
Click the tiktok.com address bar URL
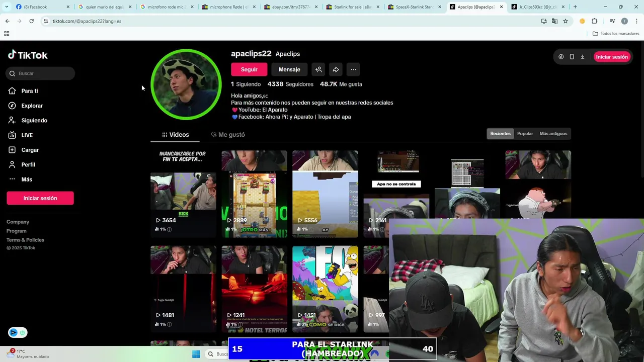coord(87,21)
